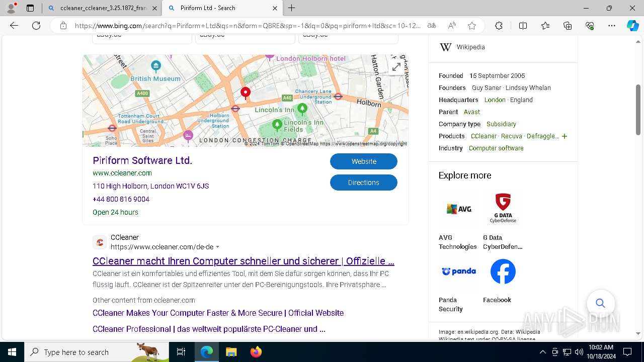This screenshot has height=362, width=644.
Task: Open Avast parent company link
Action: pyautogui.click(x=472, y=112)
